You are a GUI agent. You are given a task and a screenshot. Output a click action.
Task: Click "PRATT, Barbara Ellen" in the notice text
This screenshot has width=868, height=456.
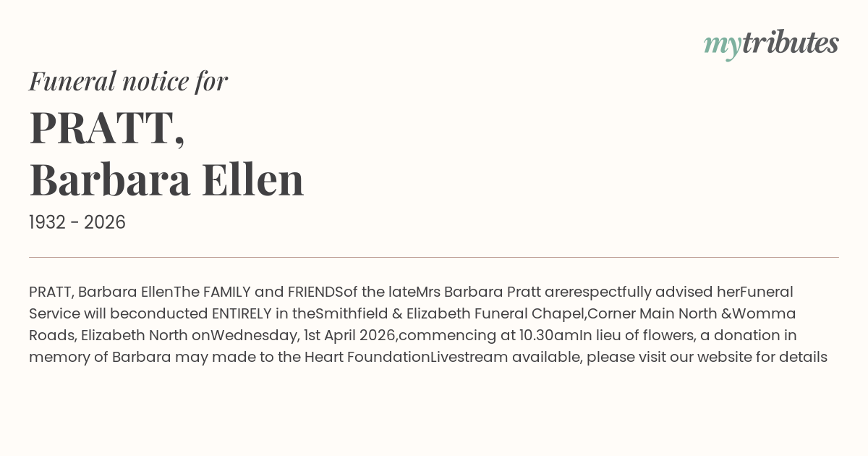click(101, 292)
